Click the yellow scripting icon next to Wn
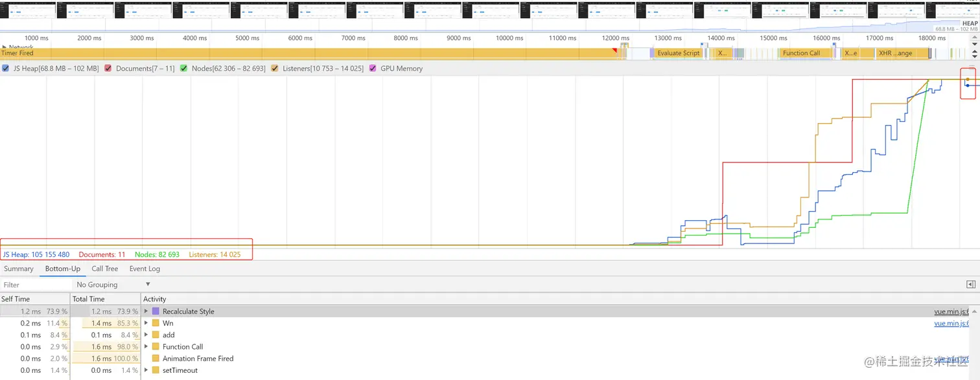 coord(156,323)
